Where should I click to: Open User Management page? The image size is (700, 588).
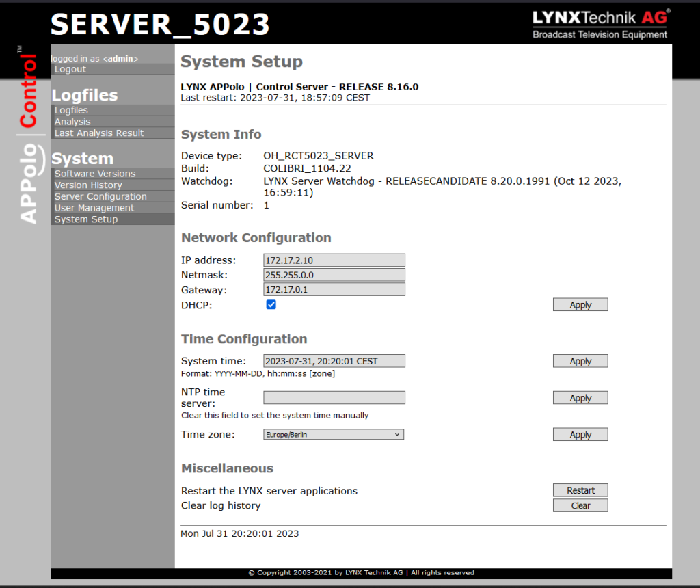pyautogui.click(x=94, y=208)
